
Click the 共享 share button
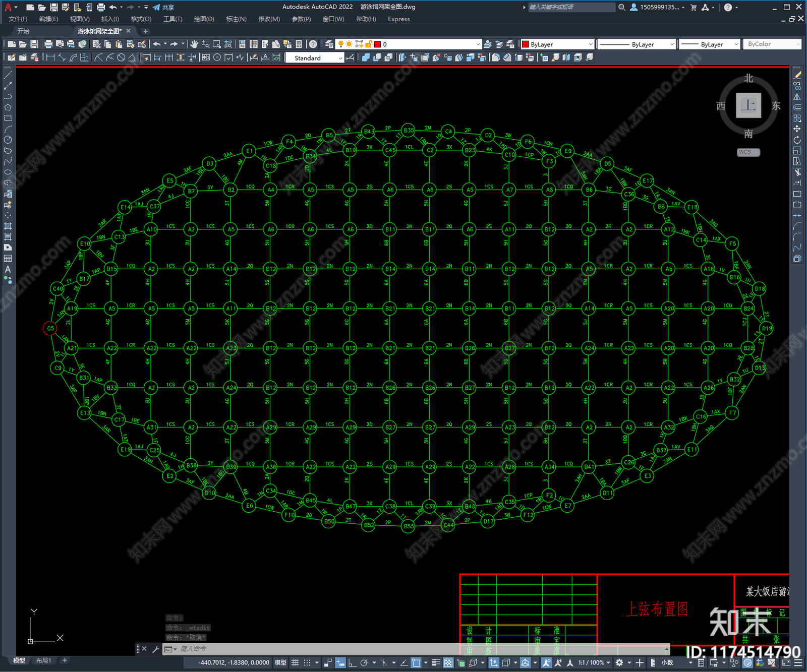coord(163,7)
